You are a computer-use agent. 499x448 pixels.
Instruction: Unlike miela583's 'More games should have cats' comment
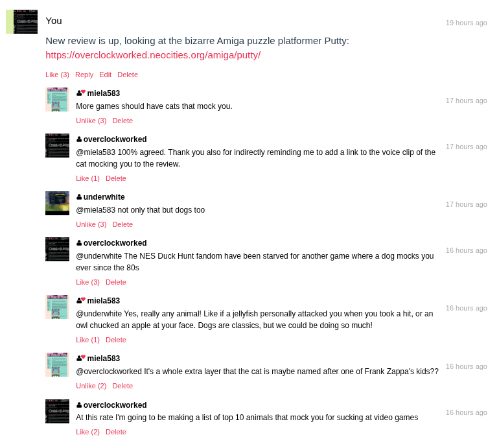pyautogui.click(x=91, y=121)
